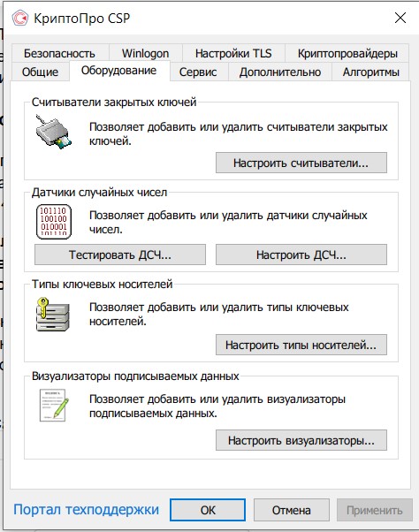Viewport: 419px width, 532px height.
Task: Click the CryptoPro CSP logo in title bar
Action: point(19,18)
